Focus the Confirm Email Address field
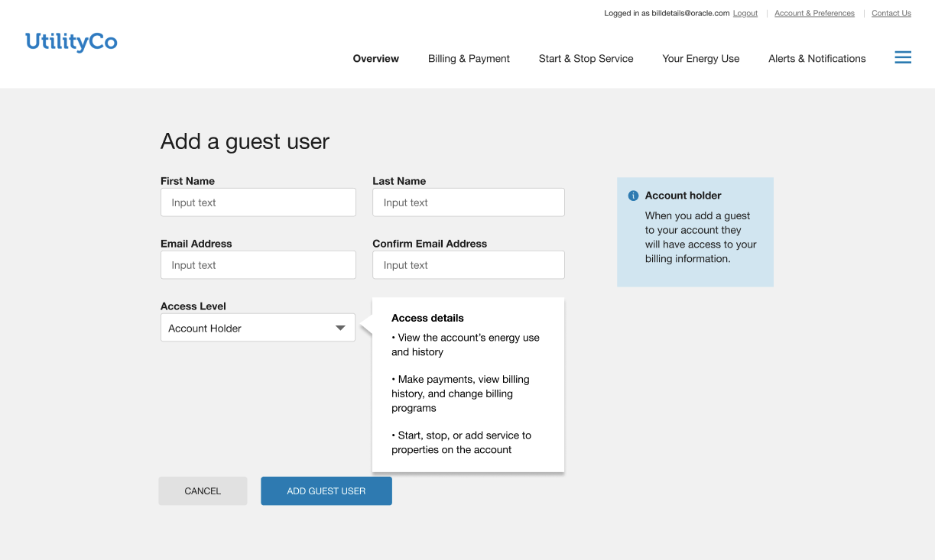 468,265
